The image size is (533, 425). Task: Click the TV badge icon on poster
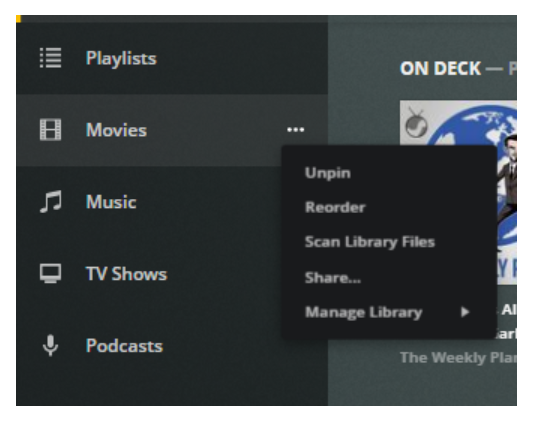tap(416, 122)
